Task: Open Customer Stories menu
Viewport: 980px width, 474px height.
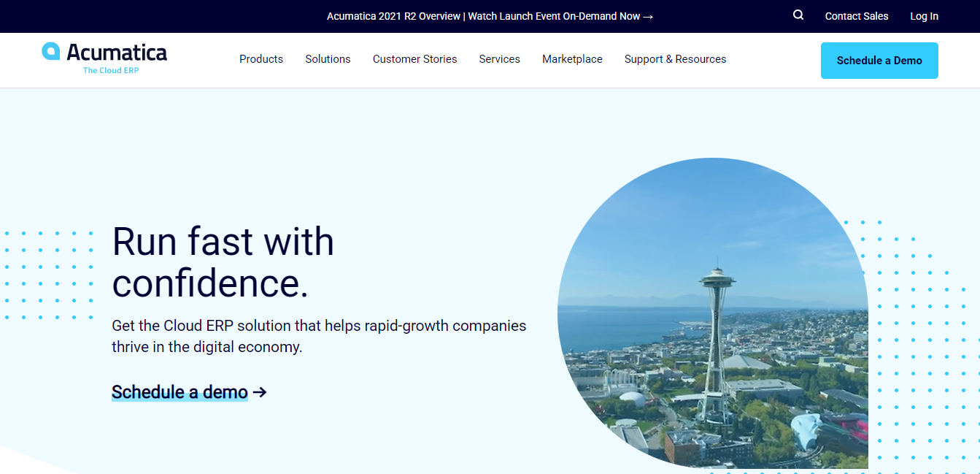Action: pyautogui.click(x=414, y=59)
